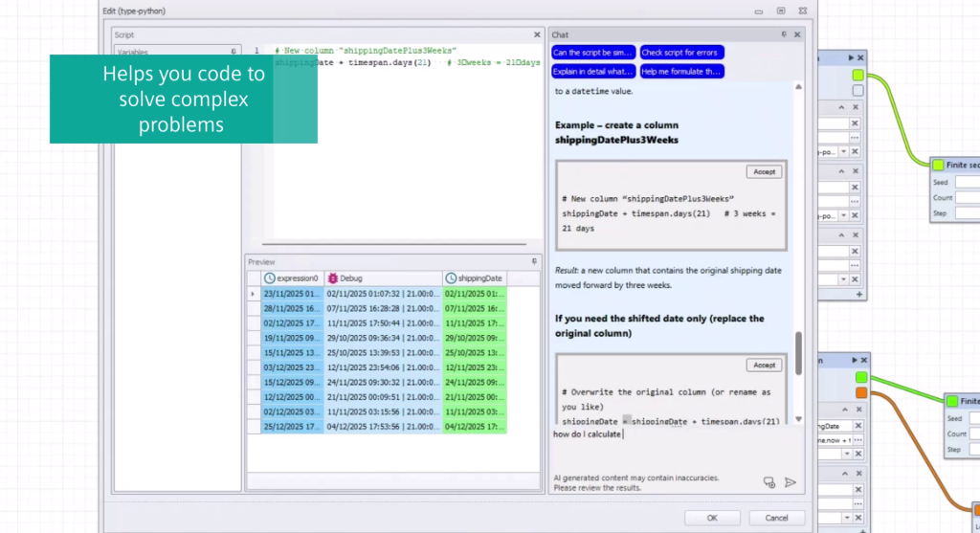Click 'Explain in detail what...' suggestion
Image resolution: width=980 pixels, height=533 pixels.
pos(593,71)
